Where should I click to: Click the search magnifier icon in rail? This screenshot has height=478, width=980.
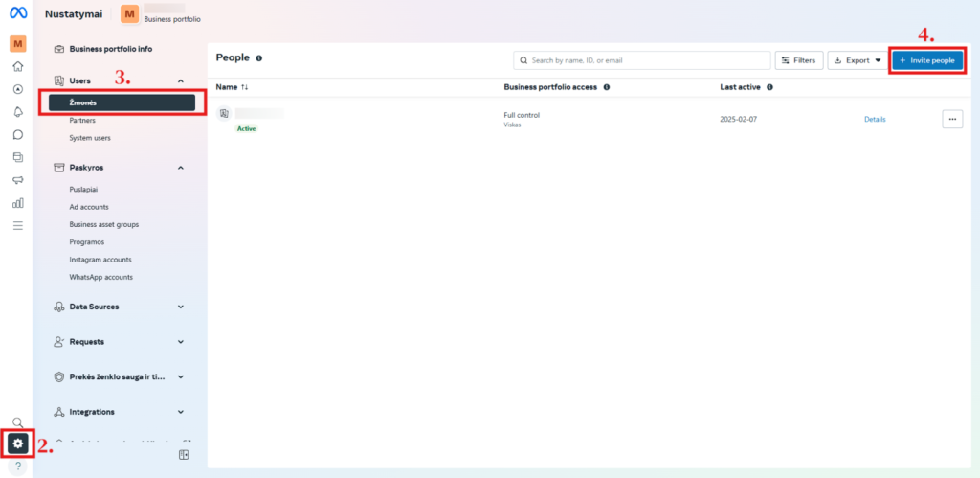[x=18, y=422]
